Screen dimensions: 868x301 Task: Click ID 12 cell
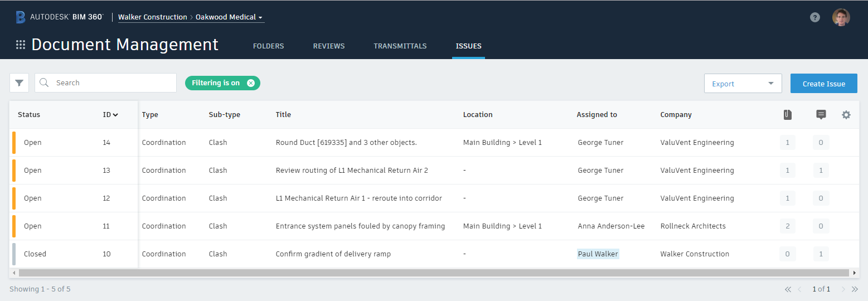coord(106,198)
